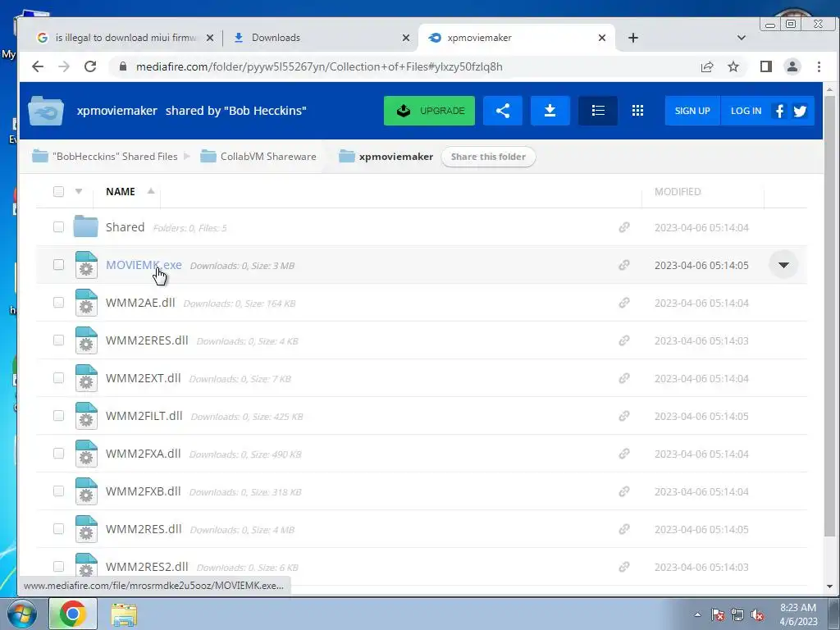Copy link icon for WMM2AE.dll
Image resolution: width=840 pixels, height=630 pixels.
click(x=624, y=303)
